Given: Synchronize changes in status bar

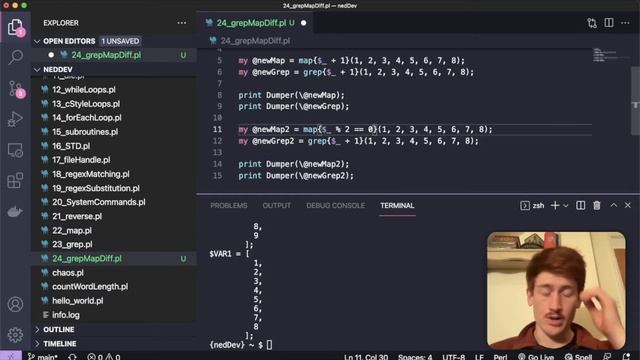Looking at the screenshot, I should click(73, 357).
